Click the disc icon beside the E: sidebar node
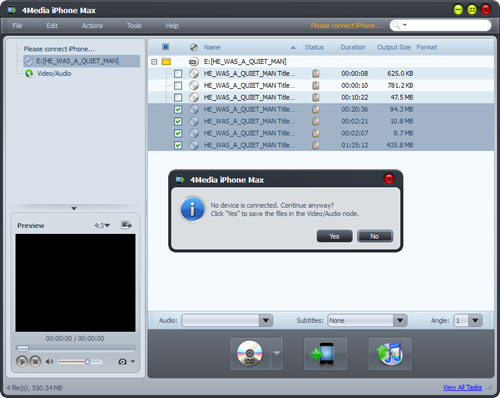 pyautogui.click(x=29, y=61)
